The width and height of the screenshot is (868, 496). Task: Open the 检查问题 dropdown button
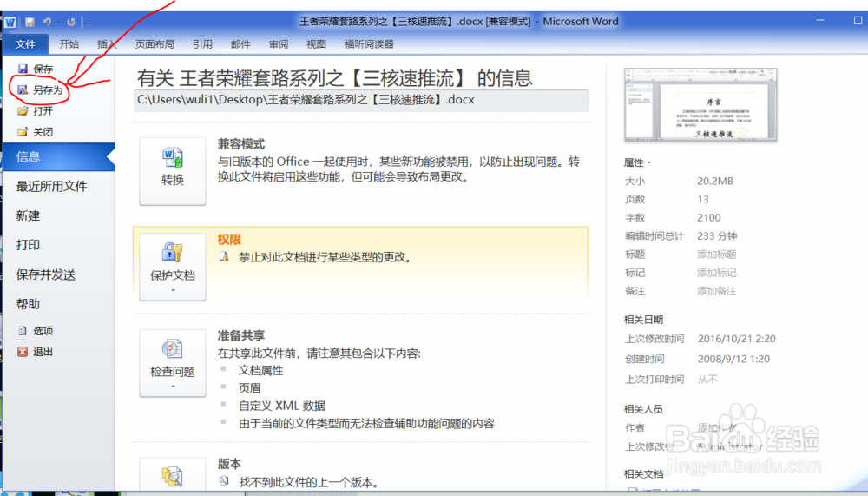pyautogui.click(x=173, y=363)
